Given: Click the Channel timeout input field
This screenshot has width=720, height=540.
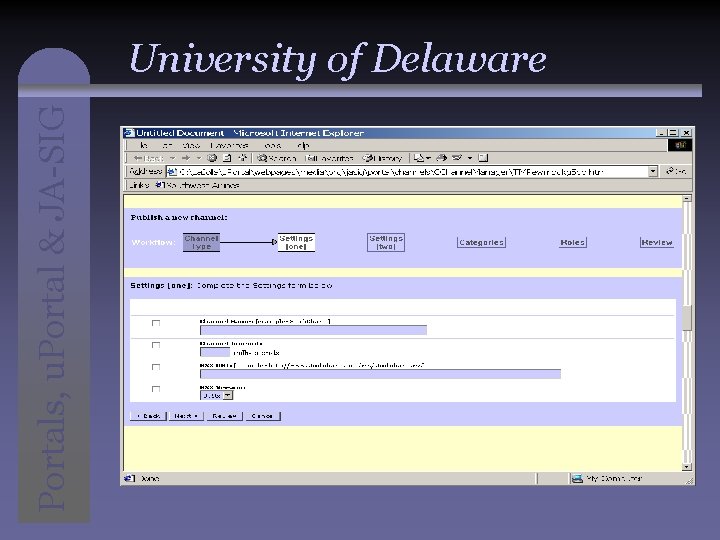Looking at the screenshot, I should [215, 352].
